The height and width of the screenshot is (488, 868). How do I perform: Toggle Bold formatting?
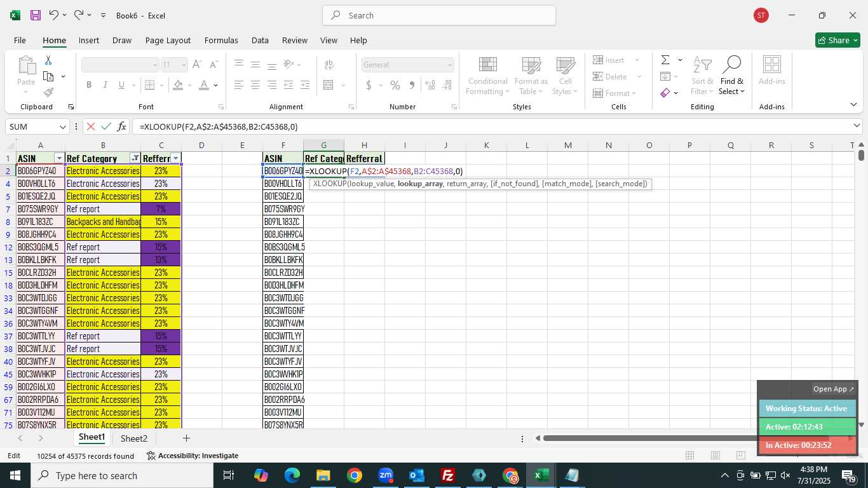click(89, 85)
